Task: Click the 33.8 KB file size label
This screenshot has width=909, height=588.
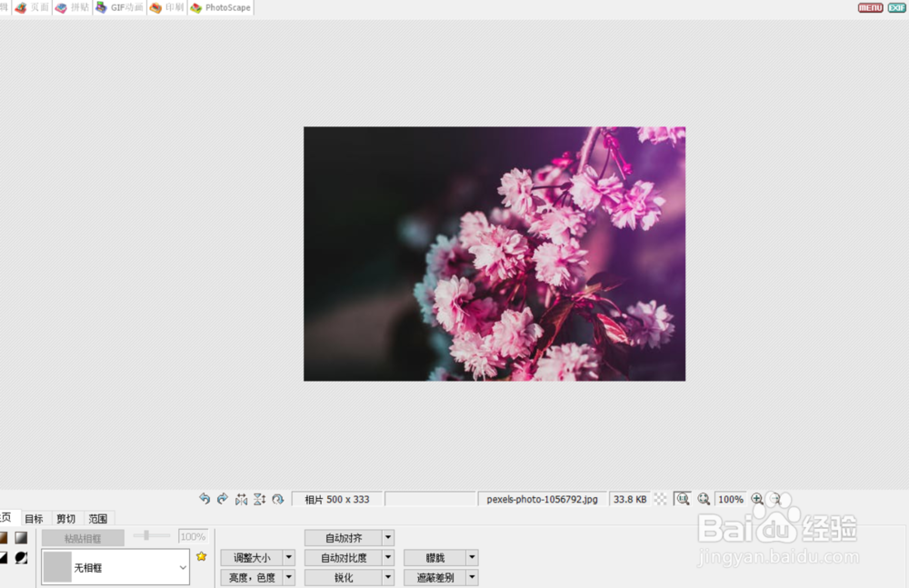Action: coord(630,499)
